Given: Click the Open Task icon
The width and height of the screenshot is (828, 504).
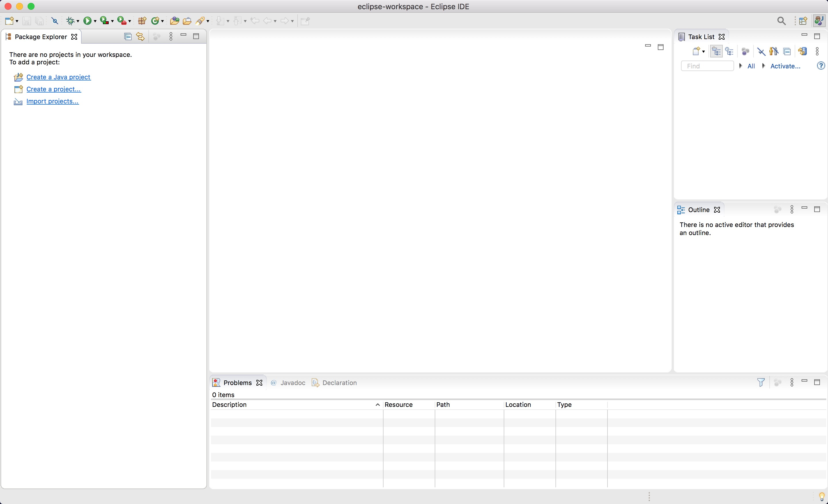Looking at the screenshot, I should pyautogui.click(x=187, y=21).
